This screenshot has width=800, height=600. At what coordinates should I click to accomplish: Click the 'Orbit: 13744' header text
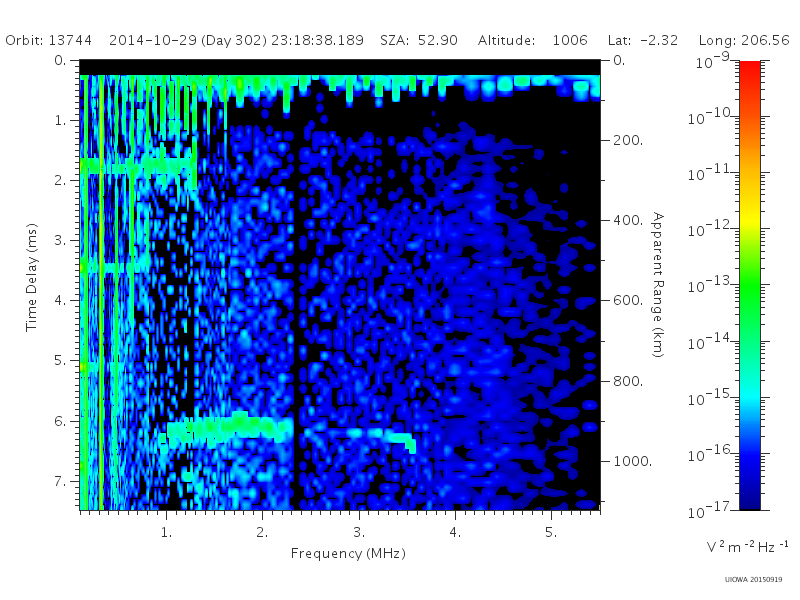[48, 40]
